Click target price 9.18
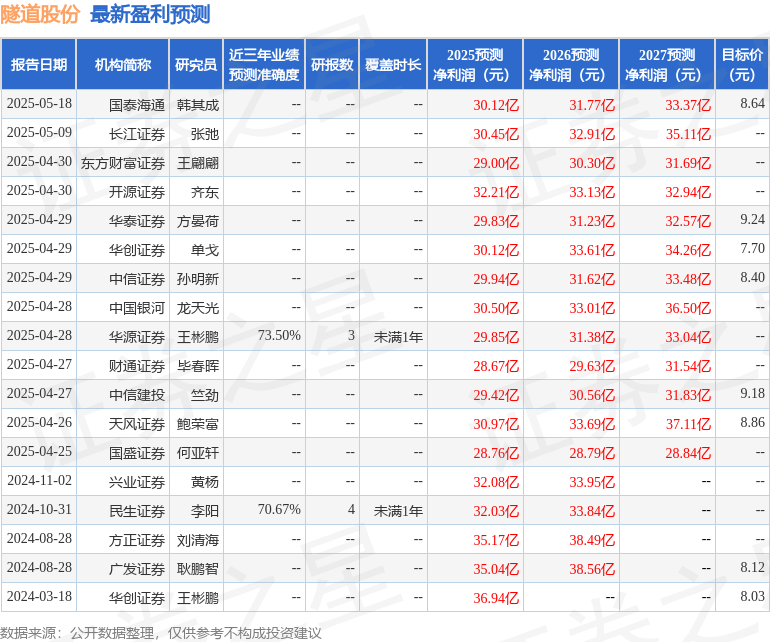Screen dimensions: 770x642 point(752,393)
